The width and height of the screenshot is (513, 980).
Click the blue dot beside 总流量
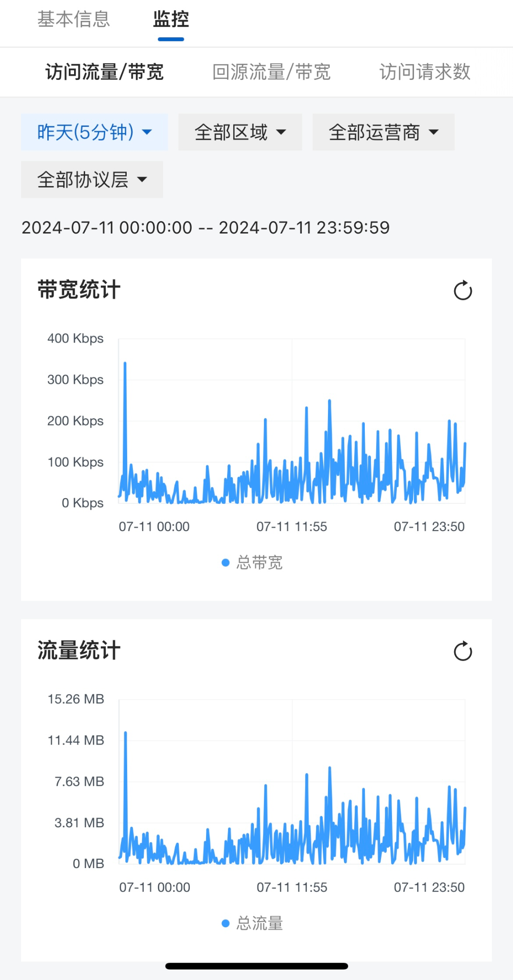(x=226, y=924)
